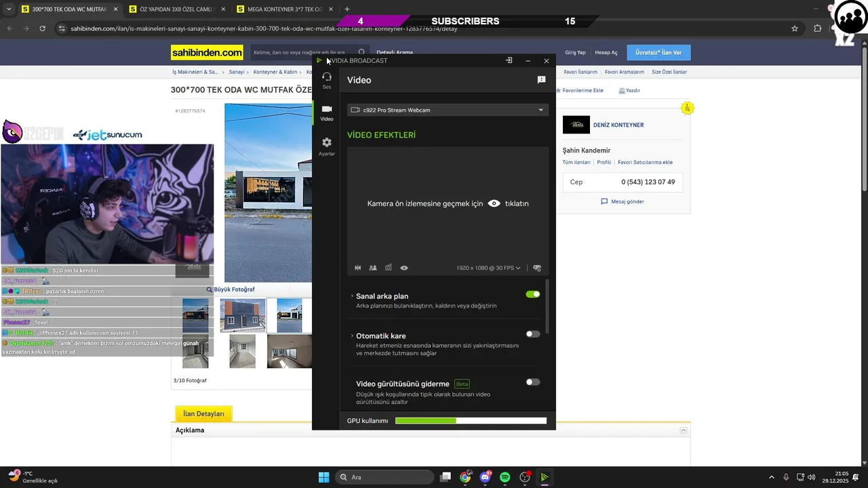This screenshot has height=488, width=868.
Task: Click the mirror camera icon under the preview
Action: (x=358, y=268)
